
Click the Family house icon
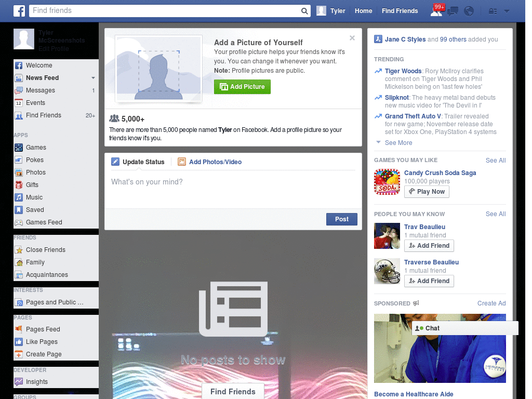19,262
